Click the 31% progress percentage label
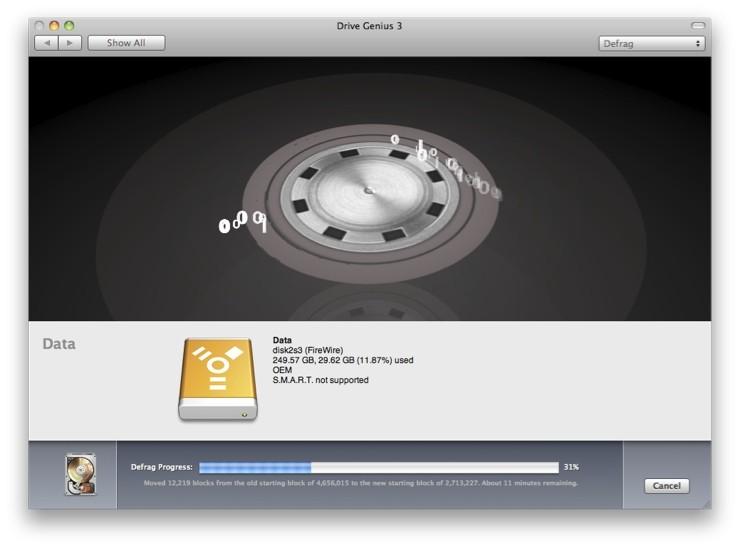Image resolution: width=739 pixels, height=548 pixels. click(x=571, y=467)
